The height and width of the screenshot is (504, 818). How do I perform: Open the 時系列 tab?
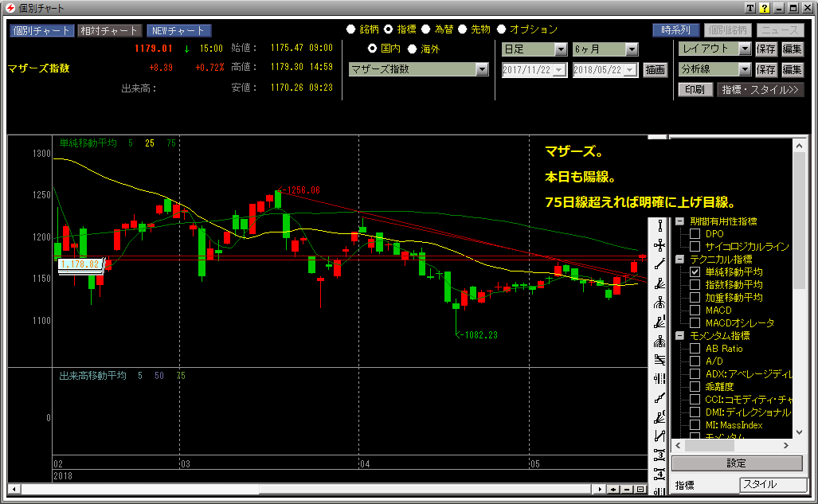tap(676, 30)
